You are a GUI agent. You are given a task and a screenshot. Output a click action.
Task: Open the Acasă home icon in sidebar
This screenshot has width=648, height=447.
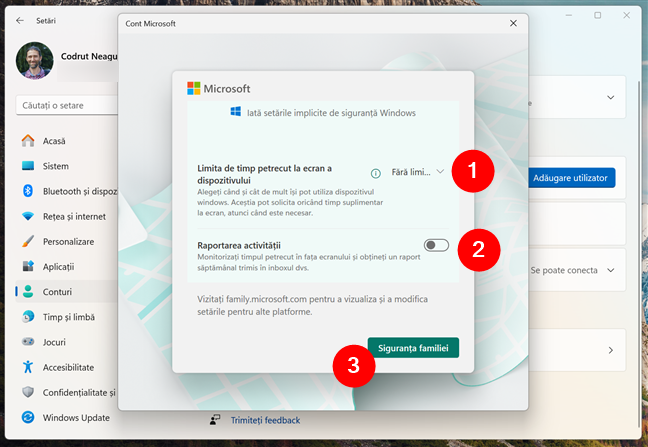click(28, 141)
